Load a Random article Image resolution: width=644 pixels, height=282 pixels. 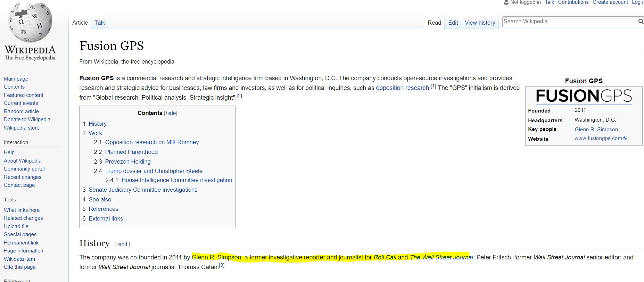(21, 111)
